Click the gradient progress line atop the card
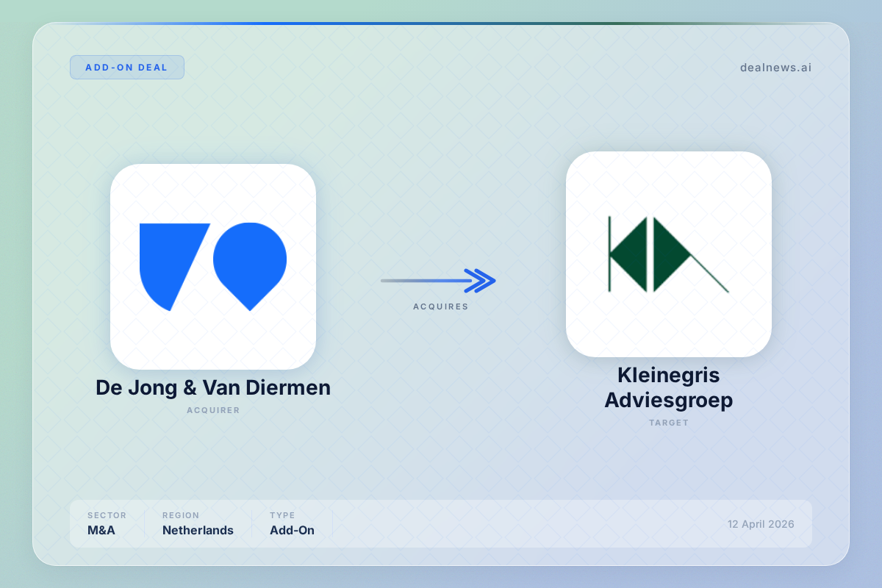 (x=441, y=24)
